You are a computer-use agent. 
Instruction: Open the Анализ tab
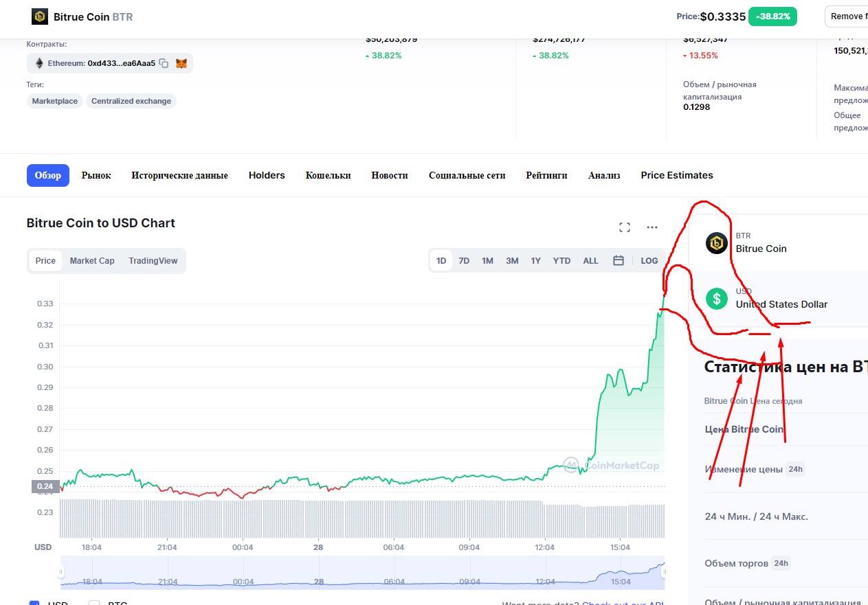pos(604,175)
